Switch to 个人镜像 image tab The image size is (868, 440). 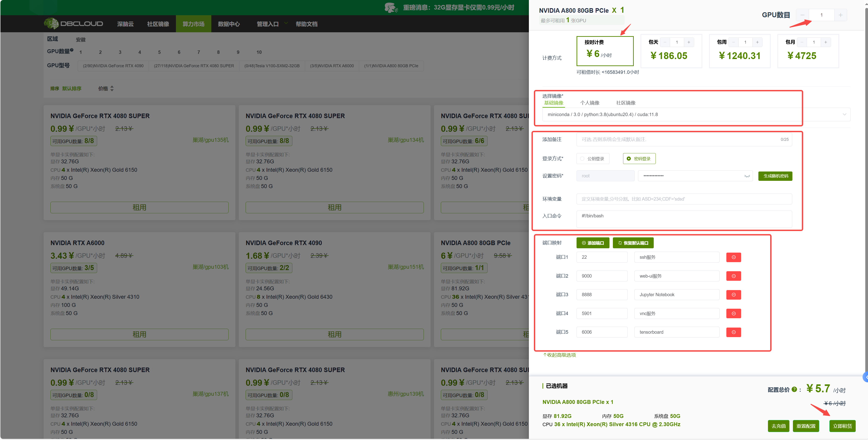pos(590,103)
